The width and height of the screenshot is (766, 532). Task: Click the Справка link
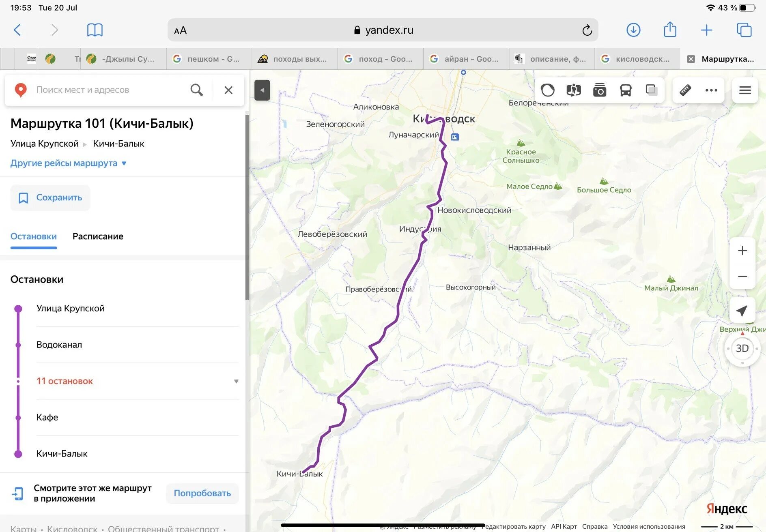595,527
